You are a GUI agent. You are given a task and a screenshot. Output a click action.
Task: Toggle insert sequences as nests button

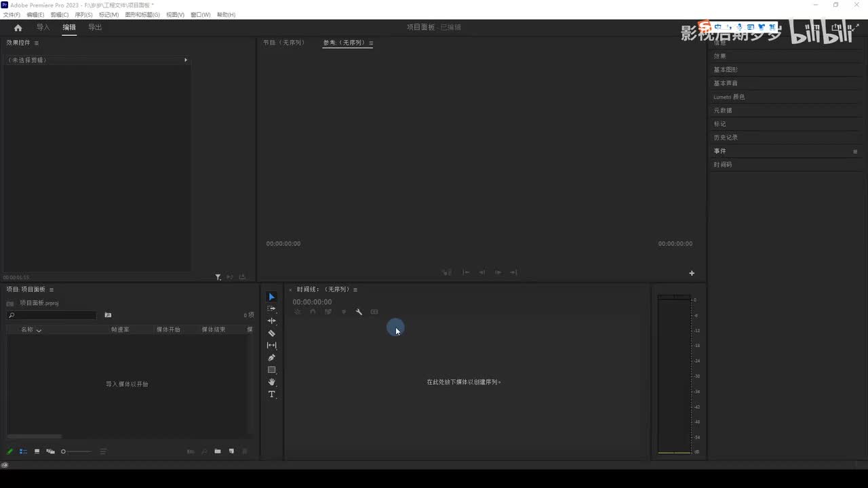298,312
